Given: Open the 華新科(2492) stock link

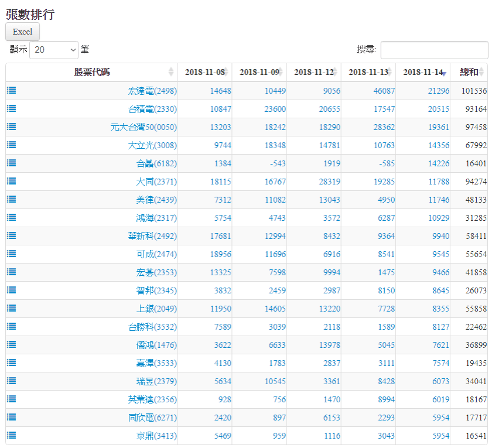Looking at the screenshot, I should [x=152, y=236].
